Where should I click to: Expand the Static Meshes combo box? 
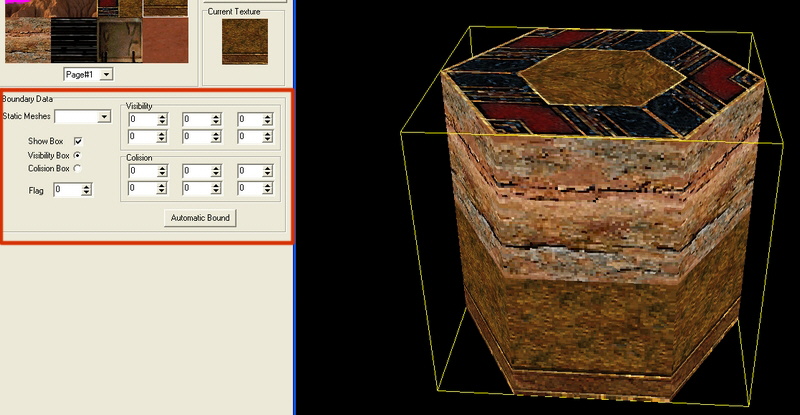click(104, 117)
